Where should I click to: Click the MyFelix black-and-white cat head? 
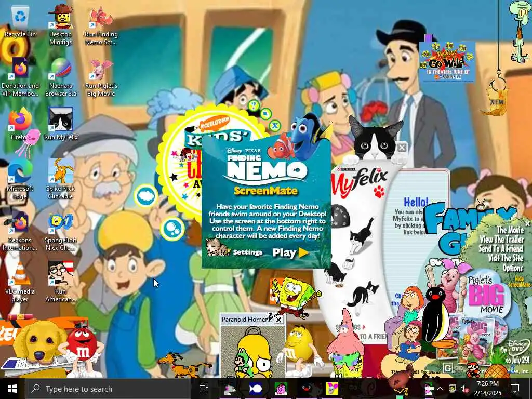pos(375,140)
